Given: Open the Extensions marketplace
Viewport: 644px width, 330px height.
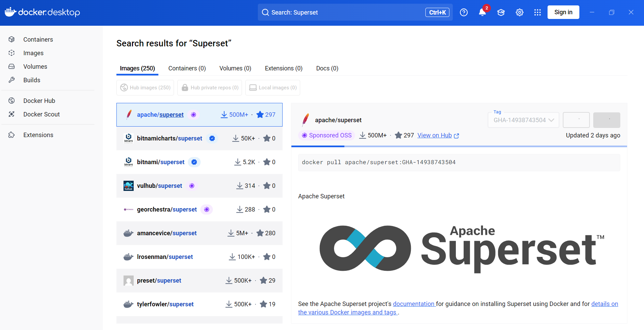Looking at the screenshot, I should coord(38,135).
